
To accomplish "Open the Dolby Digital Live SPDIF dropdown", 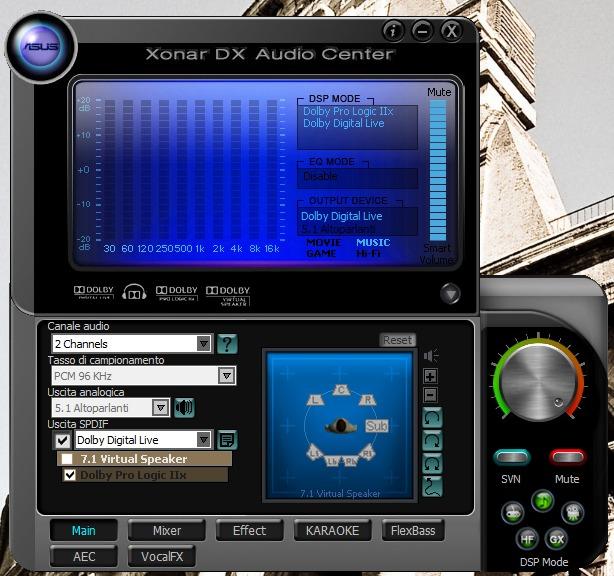I will click(143, 440).
